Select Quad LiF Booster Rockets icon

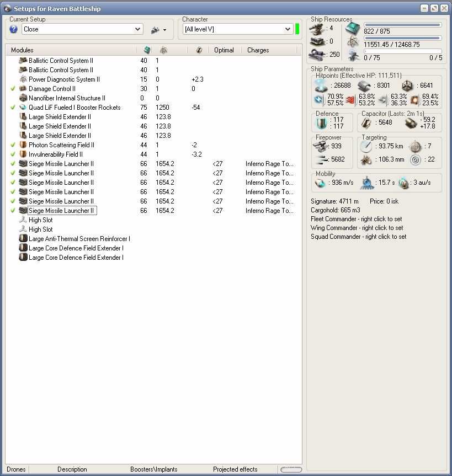coord(23,108)
